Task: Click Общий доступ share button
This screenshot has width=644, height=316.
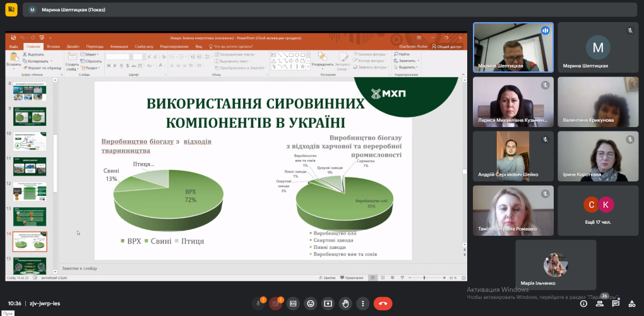Action: [446, 47]
